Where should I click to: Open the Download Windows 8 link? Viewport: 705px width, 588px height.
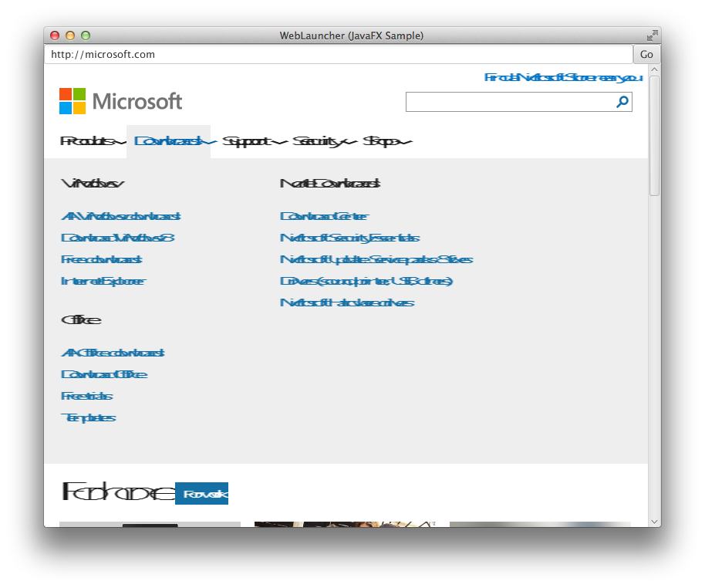pos(117,238)
